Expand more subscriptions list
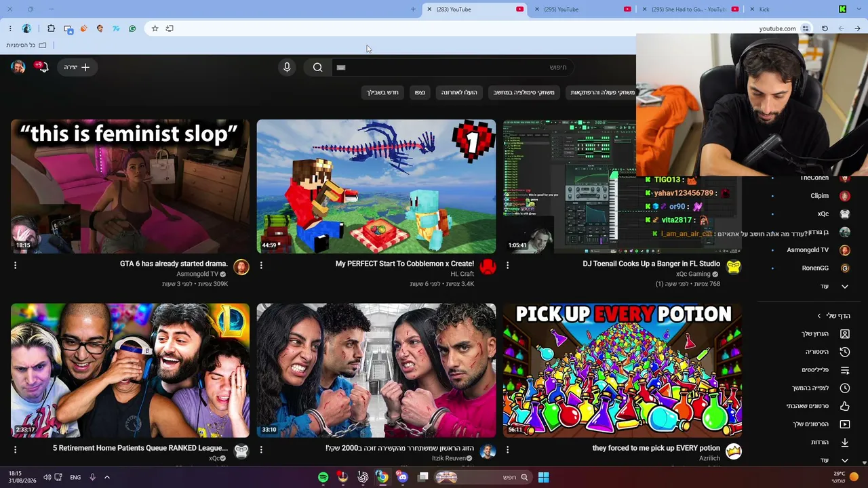 [x=835, y=287]
